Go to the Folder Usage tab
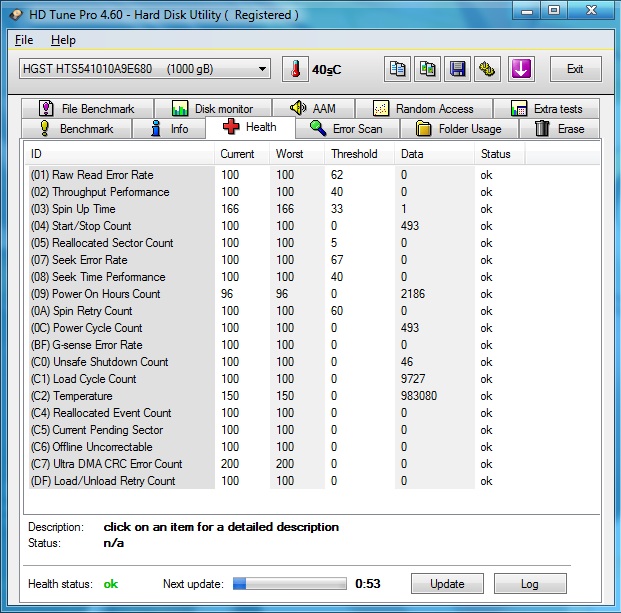Image resolution: width=621 pixels, height=613 pixels. click(x=459, y=129)
